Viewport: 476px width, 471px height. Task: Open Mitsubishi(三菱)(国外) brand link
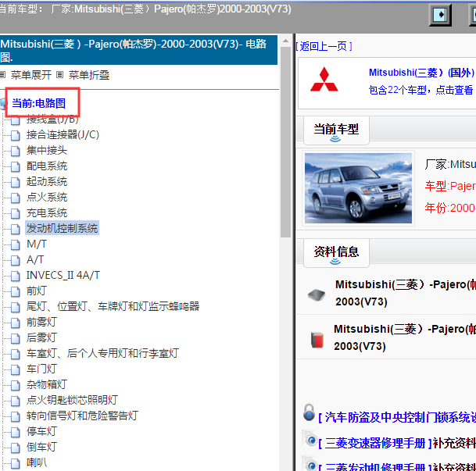[x=421, y=73]
